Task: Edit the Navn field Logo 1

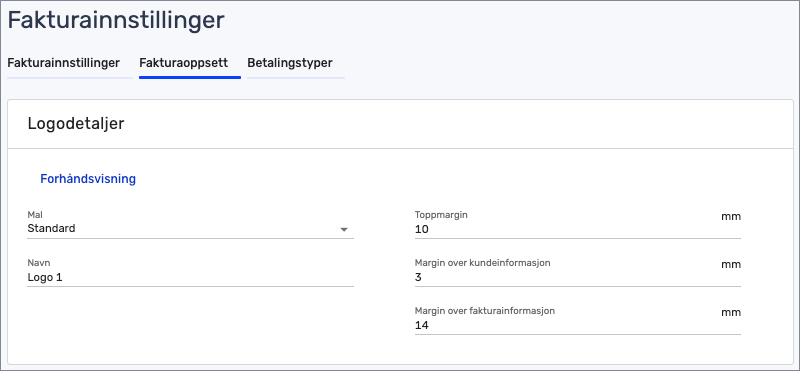Action: coord(190,277)
